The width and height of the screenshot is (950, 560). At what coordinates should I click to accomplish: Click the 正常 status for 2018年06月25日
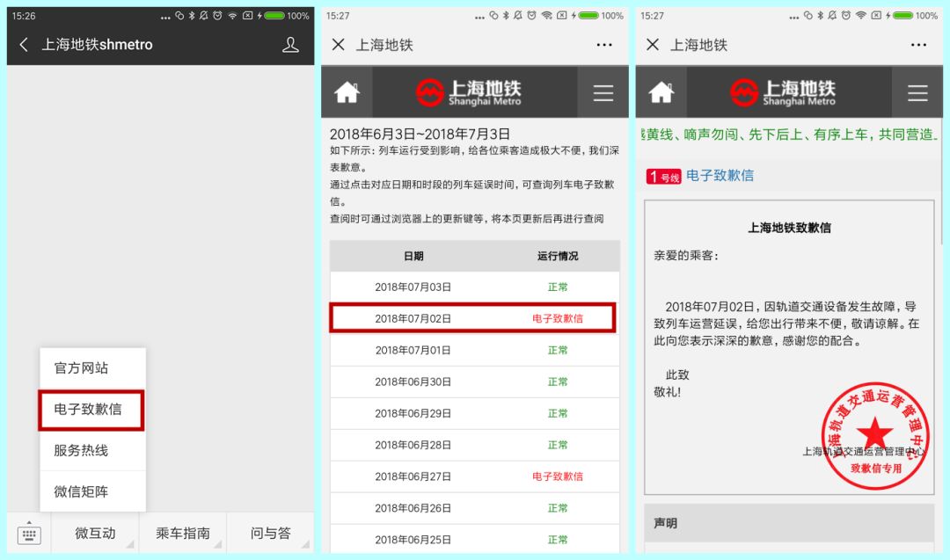[558, 540]
